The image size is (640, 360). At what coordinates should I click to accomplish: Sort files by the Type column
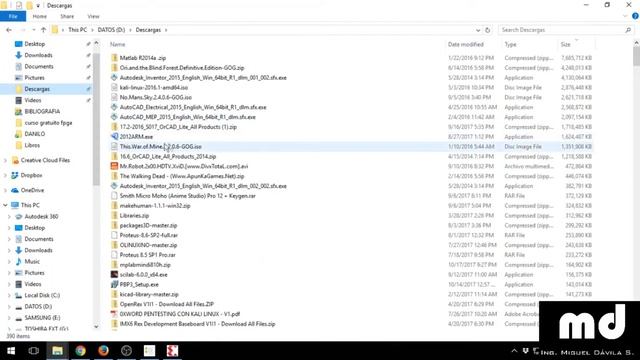tap(510, 44)
